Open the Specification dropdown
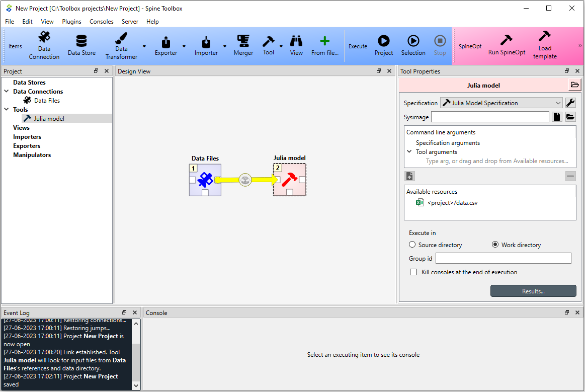Screen dimensions: 585x392 pyautogui.click(x=502, y=103)
